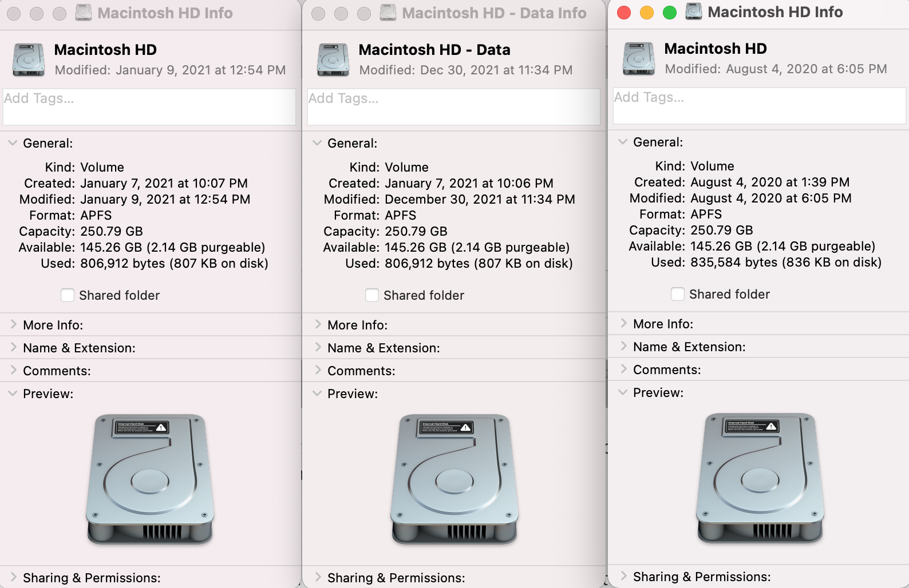Collapse Preview in the January 9, 2021 Macintosh HD window
This screenshot has height=588, width=909.
13,394
